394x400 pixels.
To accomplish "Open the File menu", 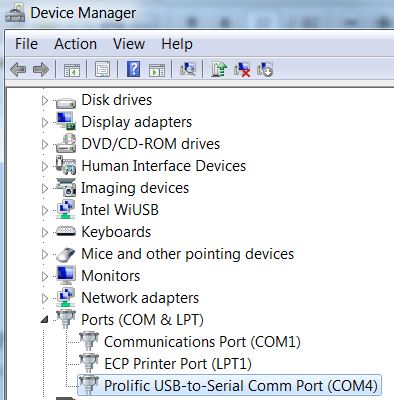I will click(x=26, y=44).
